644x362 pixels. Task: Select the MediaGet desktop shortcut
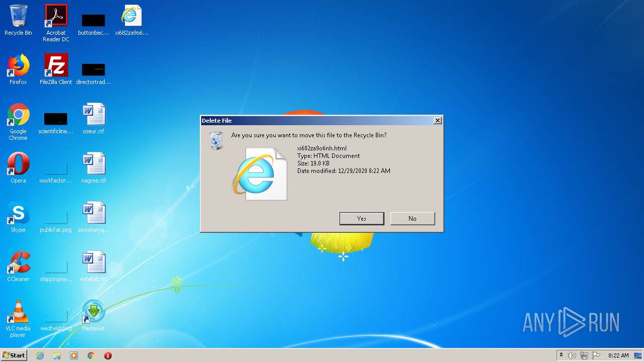[93, 316]
